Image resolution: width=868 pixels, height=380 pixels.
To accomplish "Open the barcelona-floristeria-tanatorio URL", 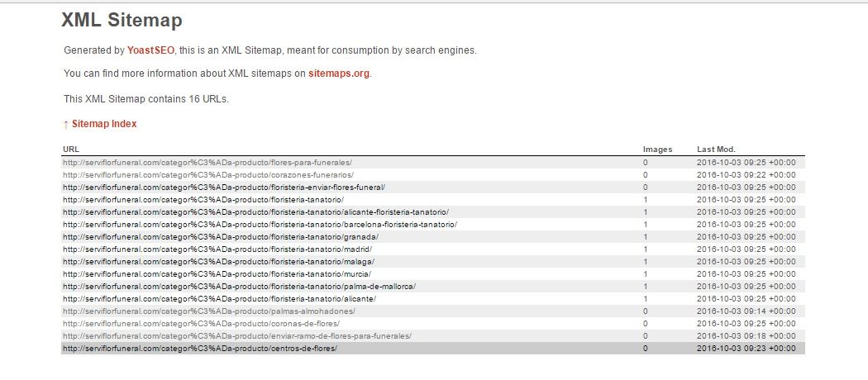I will (260, 225).
